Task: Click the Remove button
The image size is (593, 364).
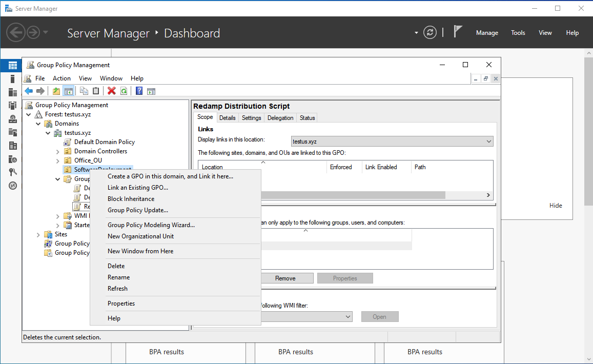Action: click(x=285, y=278)
